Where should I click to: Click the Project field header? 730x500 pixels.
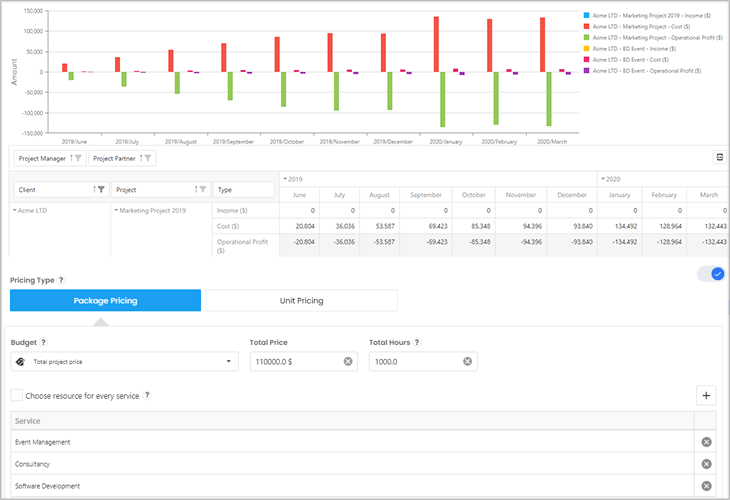point(161,189)
